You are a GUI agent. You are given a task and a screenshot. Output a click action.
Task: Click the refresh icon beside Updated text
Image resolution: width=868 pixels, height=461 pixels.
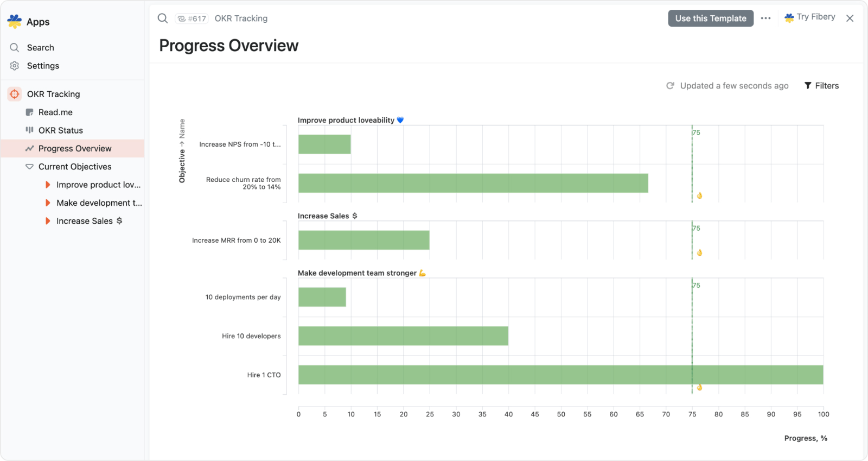pos(670,86)
